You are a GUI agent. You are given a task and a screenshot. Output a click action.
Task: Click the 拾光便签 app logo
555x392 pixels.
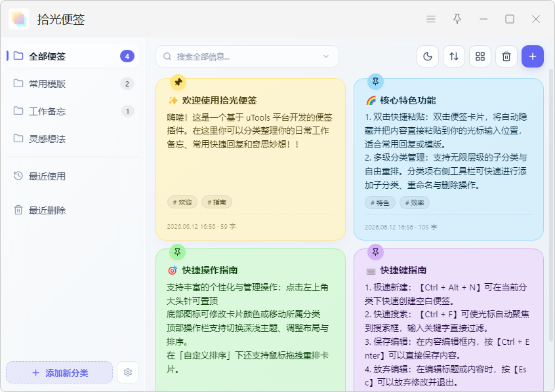(x=19, y=19)
